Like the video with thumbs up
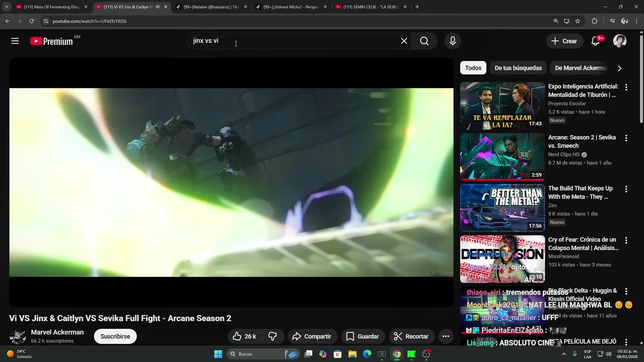 (x=245, y=336)
